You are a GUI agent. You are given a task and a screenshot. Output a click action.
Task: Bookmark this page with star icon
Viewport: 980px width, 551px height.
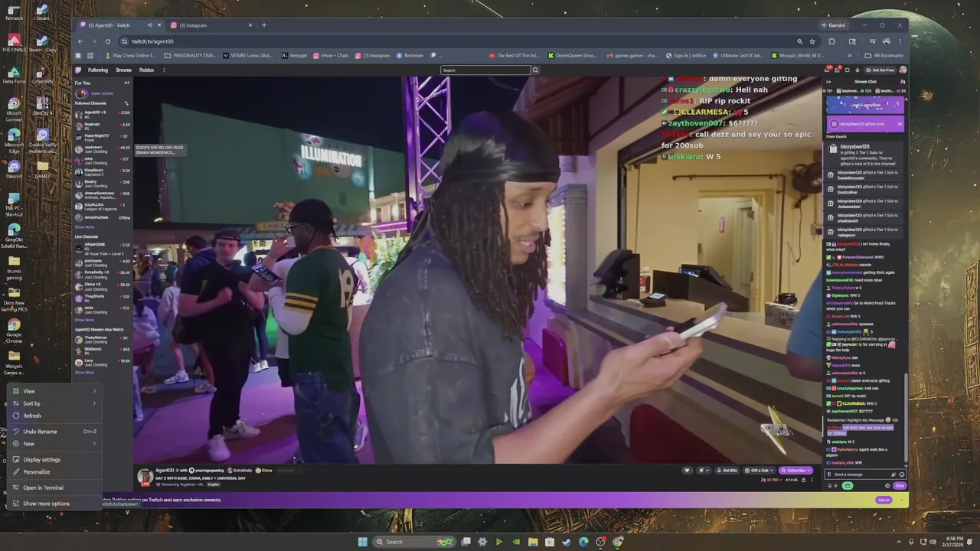coord(812,41)
